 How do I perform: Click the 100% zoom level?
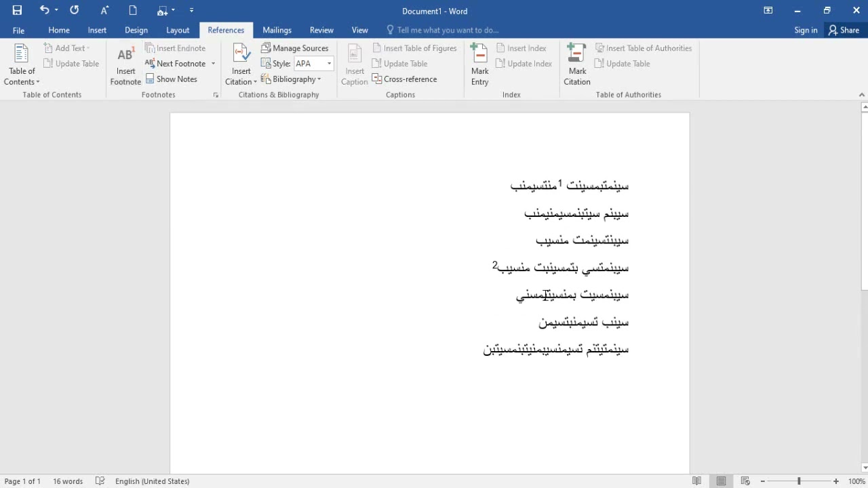tap(856, 481)
